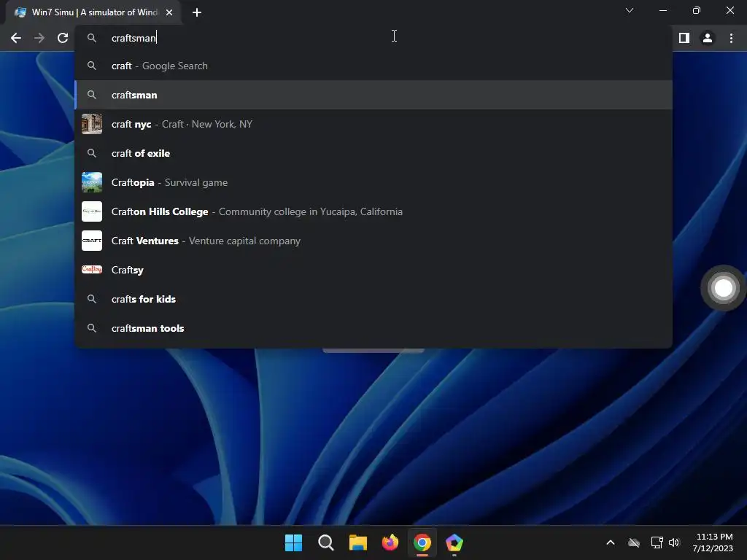Image resolution: width=747 pixels, height=560 pixels.
Task: Click the Chrome taskbar icon
Action: tap(422, 542)
